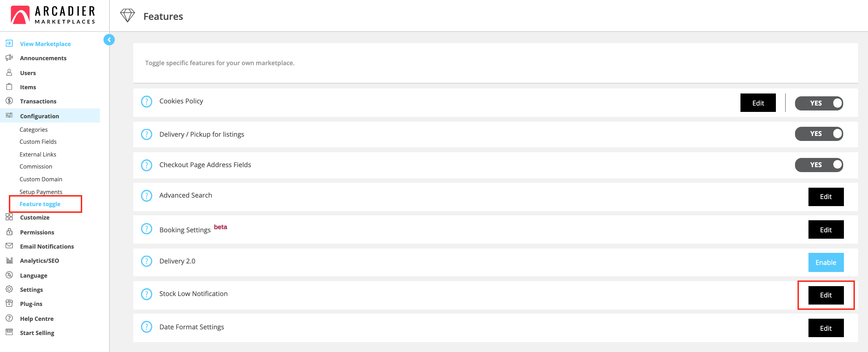Click help icon beside Stock Low Notification

(x=147, y=294)
